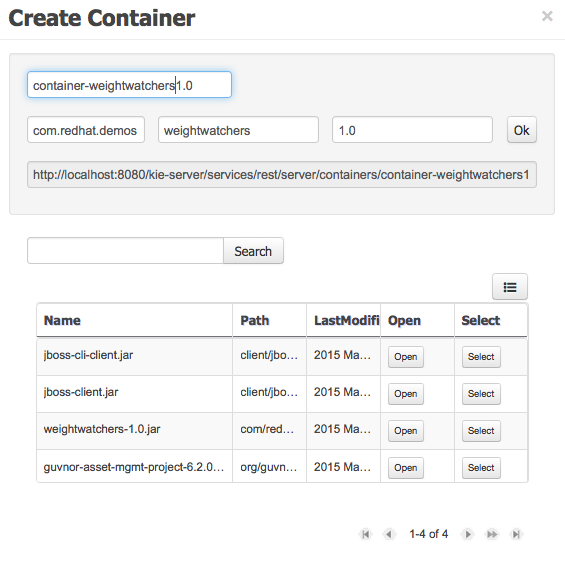Go to next page arrow

click(x=468, y=534)
